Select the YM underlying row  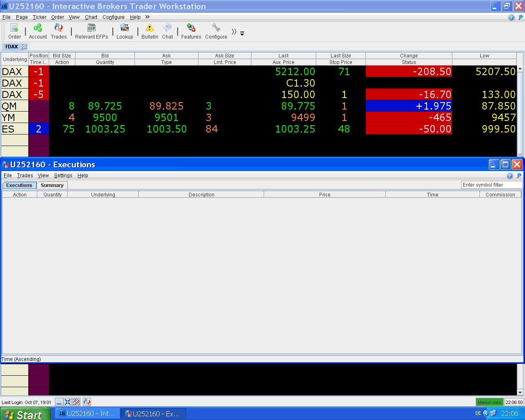15,117
